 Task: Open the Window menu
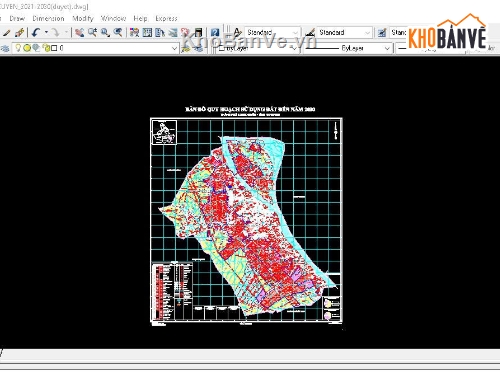113,18
